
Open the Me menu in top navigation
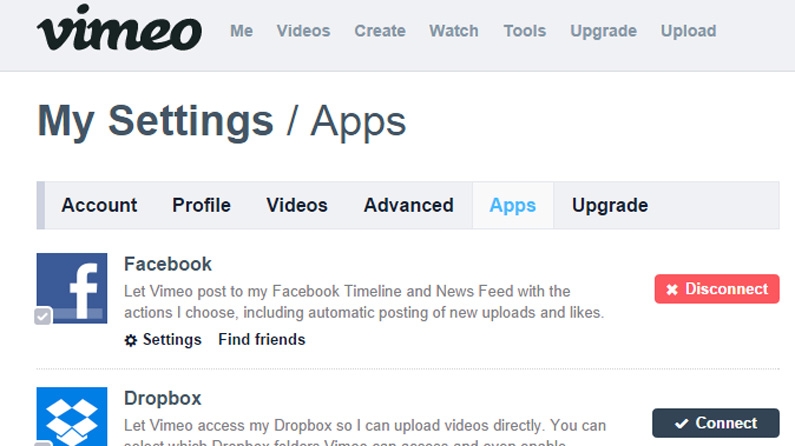click(x=241, y=31)
